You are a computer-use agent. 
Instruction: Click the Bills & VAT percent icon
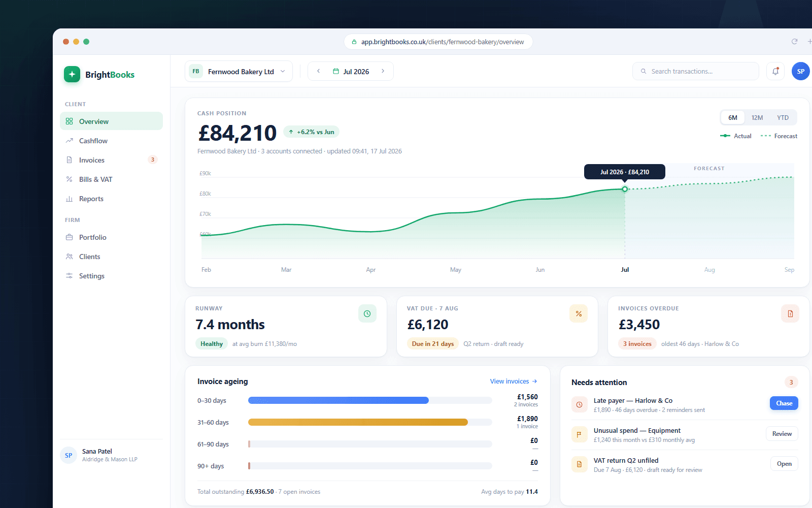70,179
